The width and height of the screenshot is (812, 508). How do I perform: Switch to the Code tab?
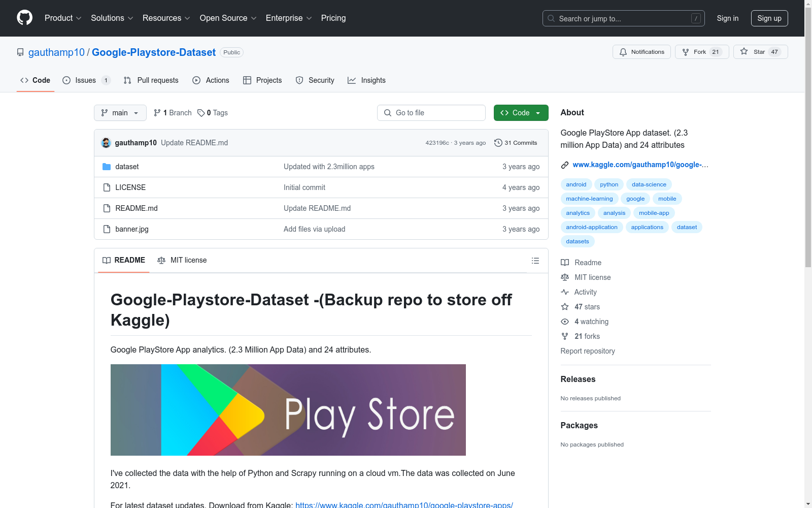(x=36, y=80)
